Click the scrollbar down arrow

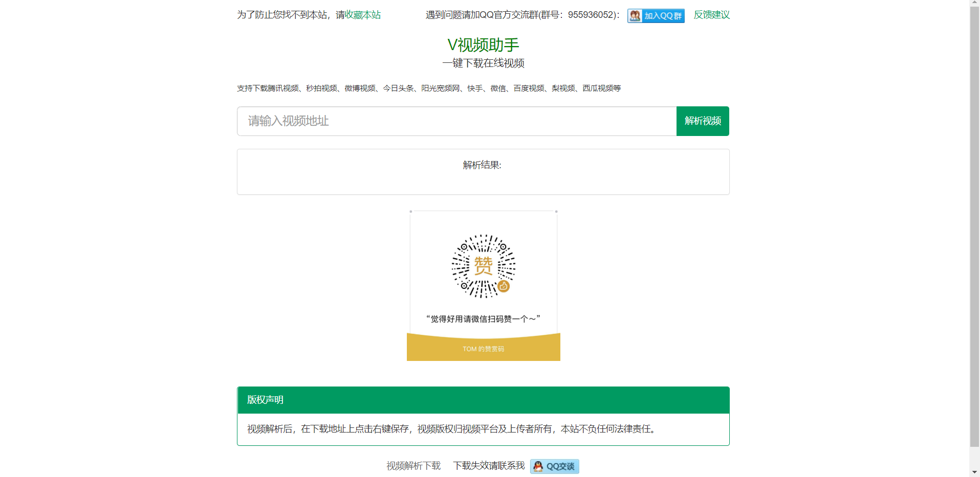[x=974, y=472]
